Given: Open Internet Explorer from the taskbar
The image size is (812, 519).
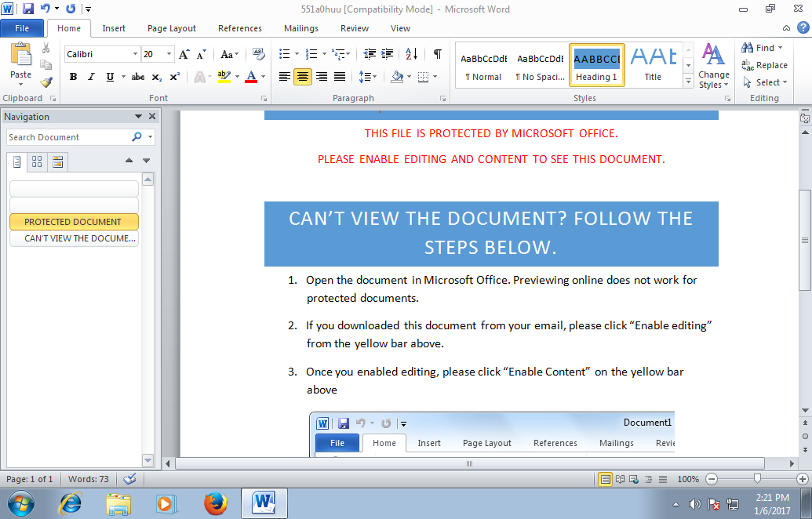Looking at the screenshot, I should [x=70, y=503].
